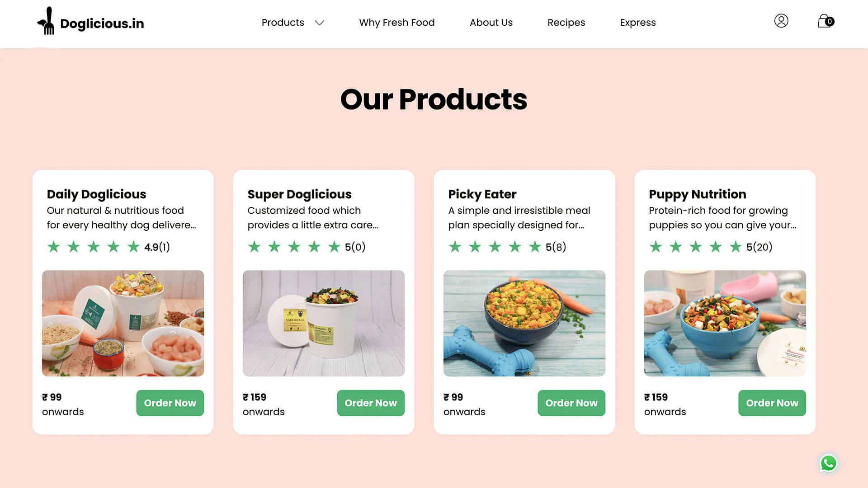Image resolution: width=868 pixels, height=488 pixels.
Task: Click the star rating under Picky Eater
Action: pos(495,247)
